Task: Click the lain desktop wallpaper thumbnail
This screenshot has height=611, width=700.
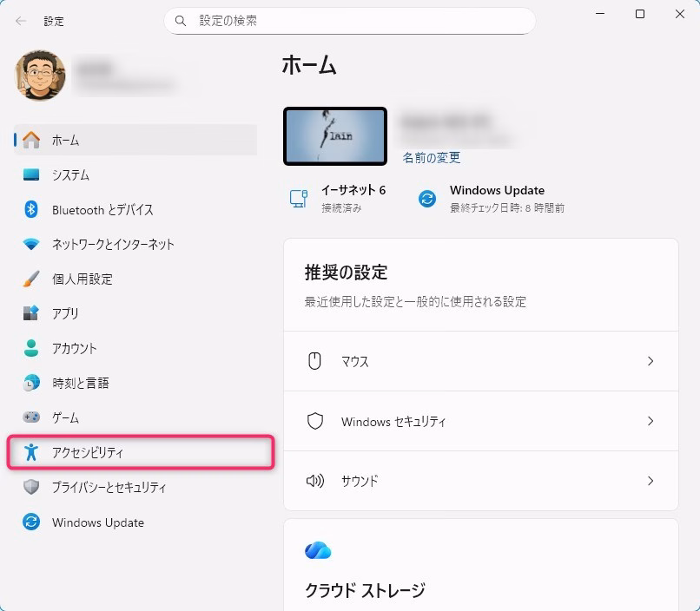Action: pyautogui.click(x=335, y=136)
